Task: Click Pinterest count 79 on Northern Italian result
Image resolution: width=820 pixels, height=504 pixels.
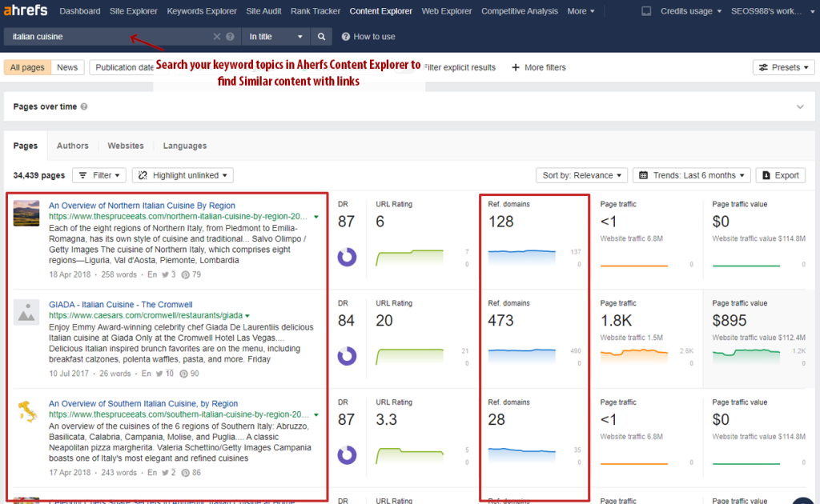Action: [x=191, y=274]
